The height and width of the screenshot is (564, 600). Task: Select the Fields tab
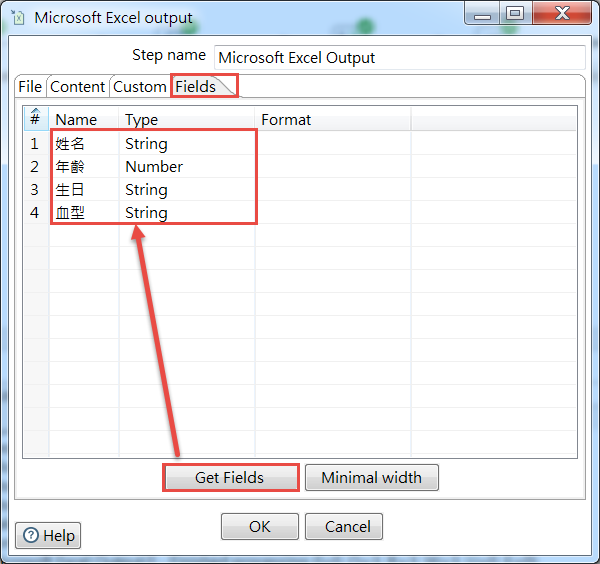click(196, 86)
